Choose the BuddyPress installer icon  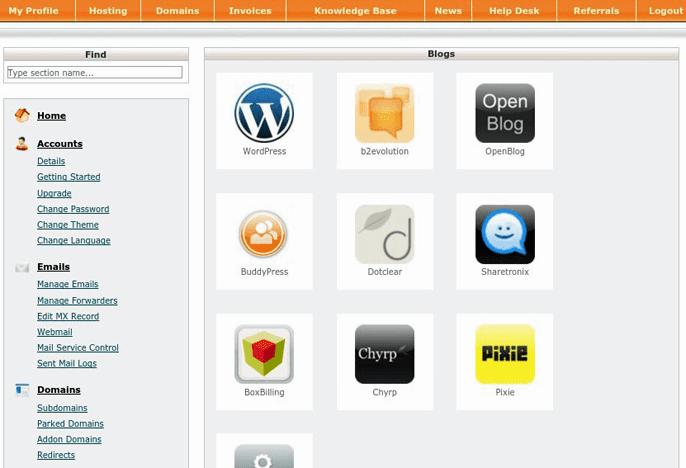(263, 234)
